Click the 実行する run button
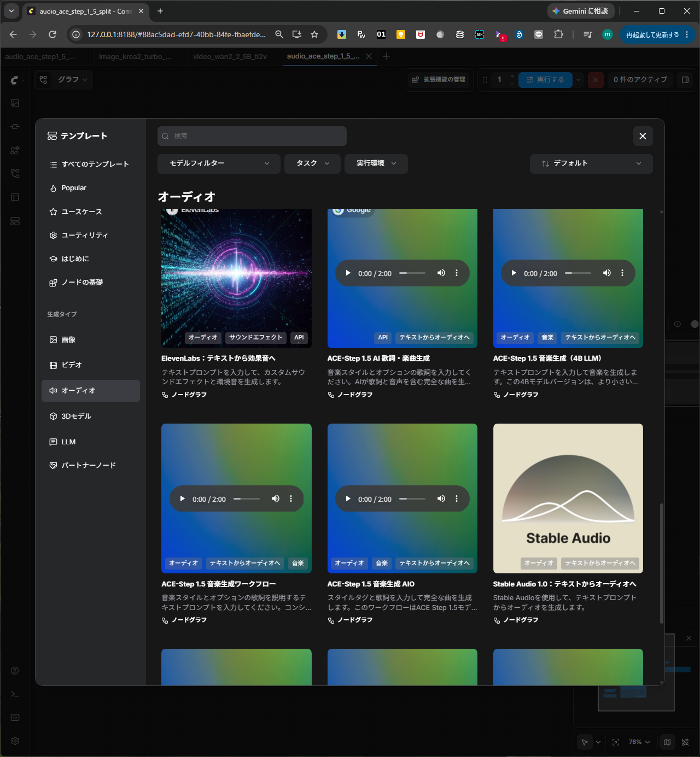The height and width of the screenshot is (757, 700). click(545, 80)
